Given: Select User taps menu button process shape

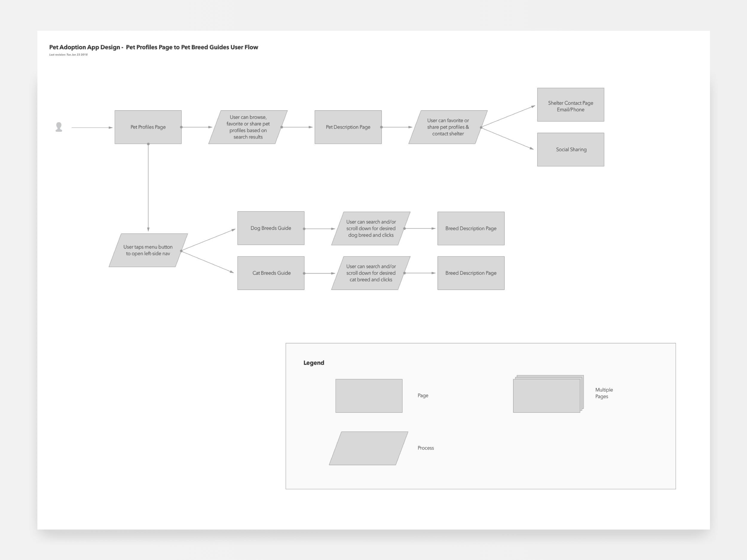Looking at the screenshot, I should pos(148,250).
